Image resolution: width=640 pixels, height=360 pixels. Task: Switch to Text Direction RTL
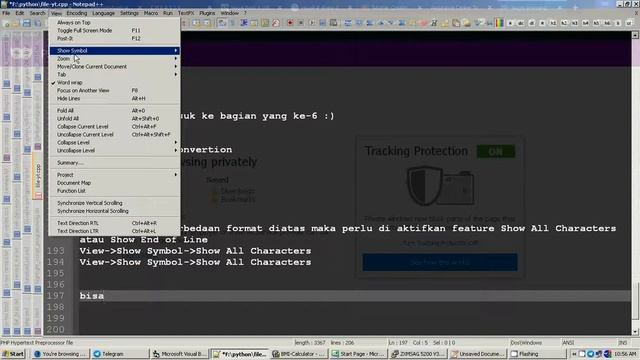pyautogui.click(x=114, y=223)
